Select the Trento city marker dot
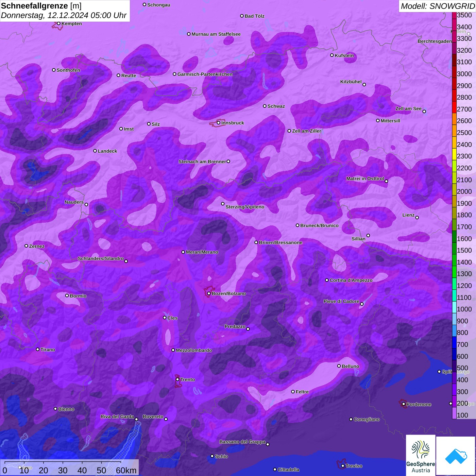This screenshot has width=476, height=476. 177,379
